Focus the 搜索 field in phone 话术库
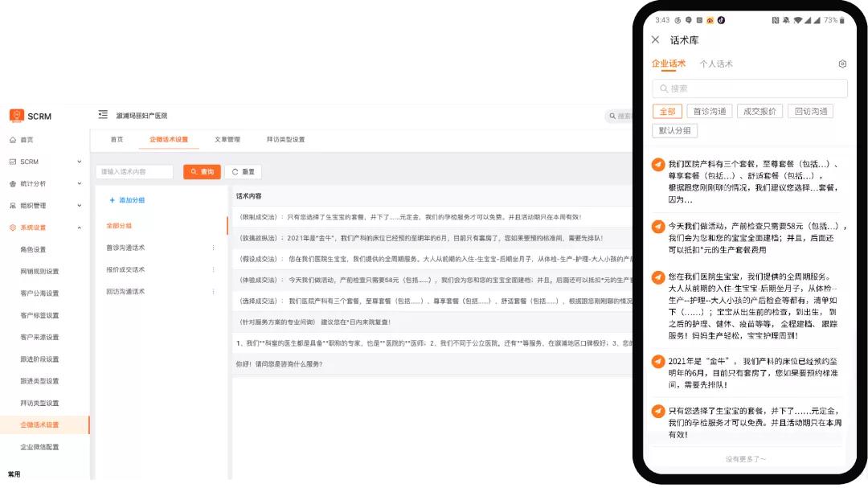This screenshot has width=868, height=488. click(x=750, y=88)
